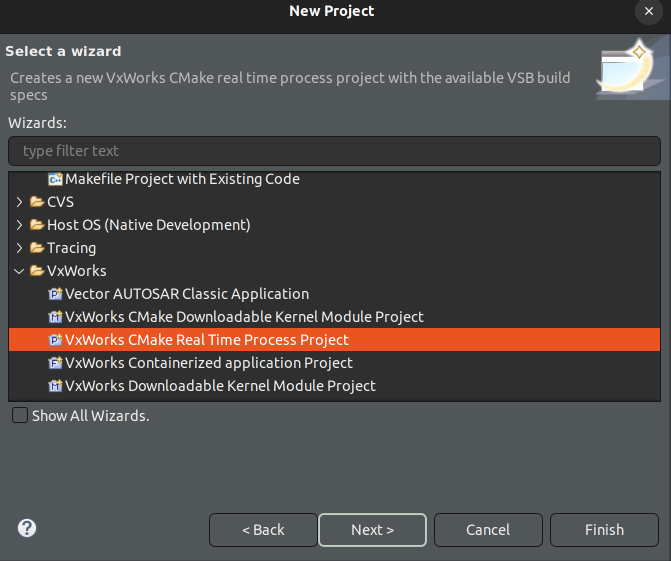
Task: Click the CVS folder icon
Action: (37, 203)
